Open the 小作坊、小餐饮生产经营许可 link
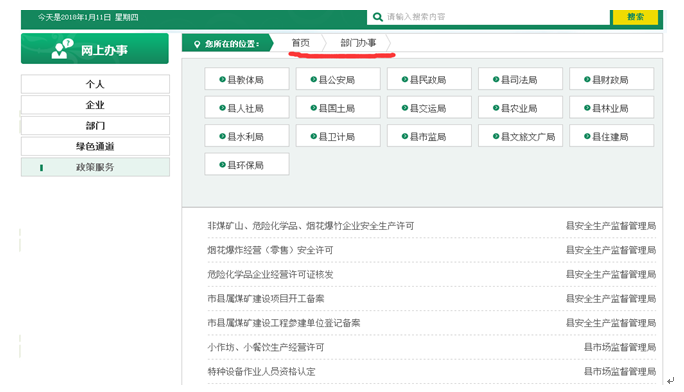 266,348
